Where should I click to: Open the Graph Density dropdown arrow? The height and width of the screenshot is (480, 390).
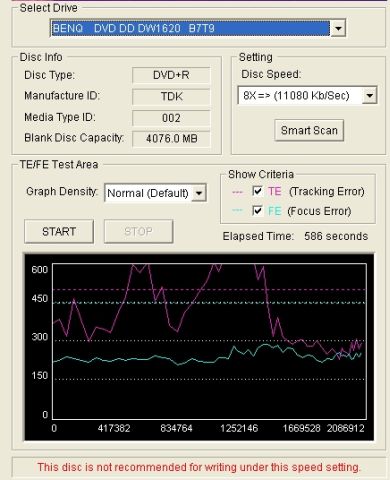[199, 193]
